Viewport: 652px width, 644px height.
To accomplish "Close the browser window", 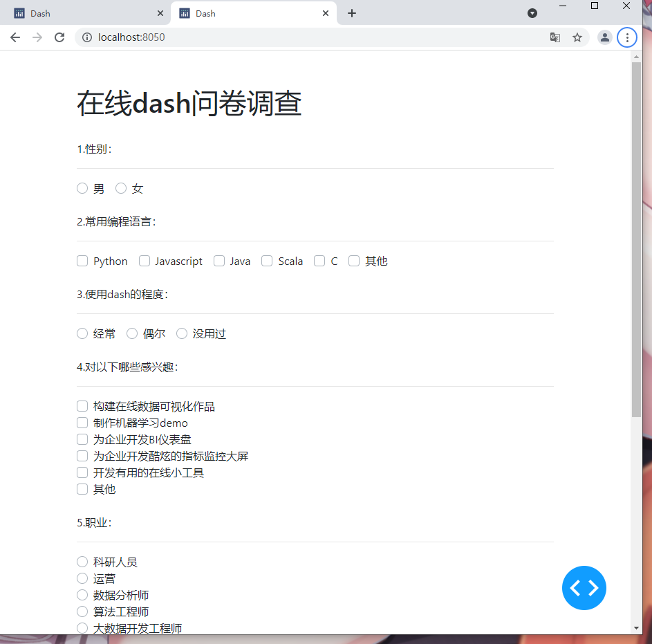I will (626, 6).
